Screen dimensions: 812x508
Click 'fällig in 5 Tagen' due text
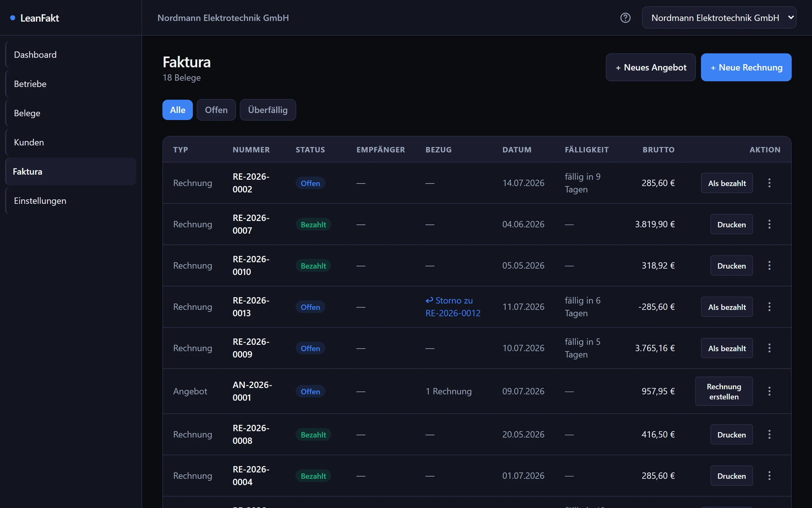click(x=582, y=348)
